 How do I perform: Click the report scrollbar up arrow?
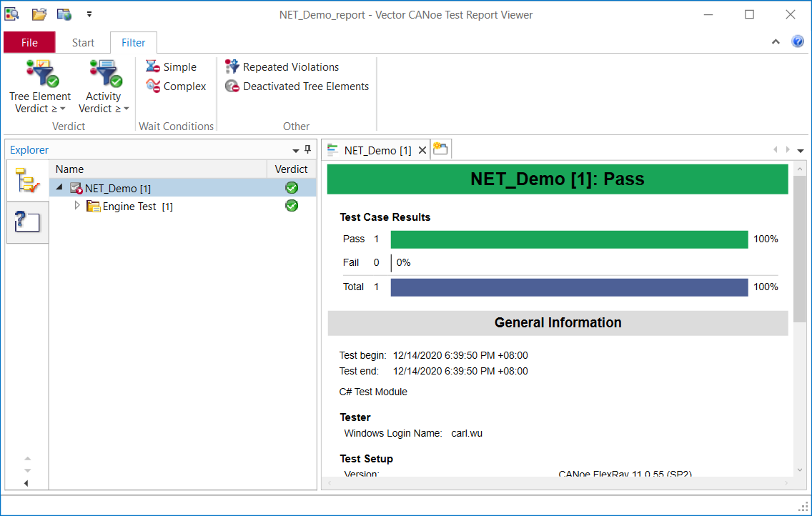tap(800, 169)
